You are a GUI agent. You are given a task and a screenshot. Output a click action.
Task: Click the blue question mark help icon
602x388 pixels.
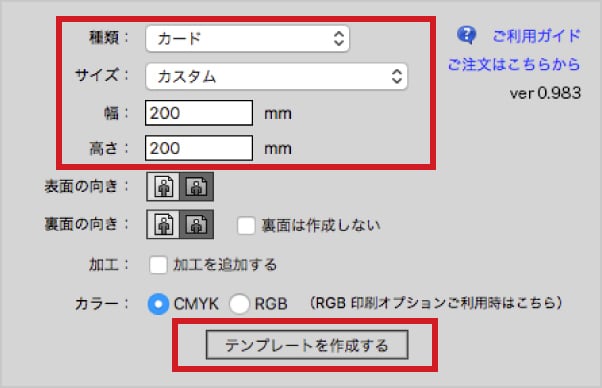pyautogui.click(x=466, y=35)
